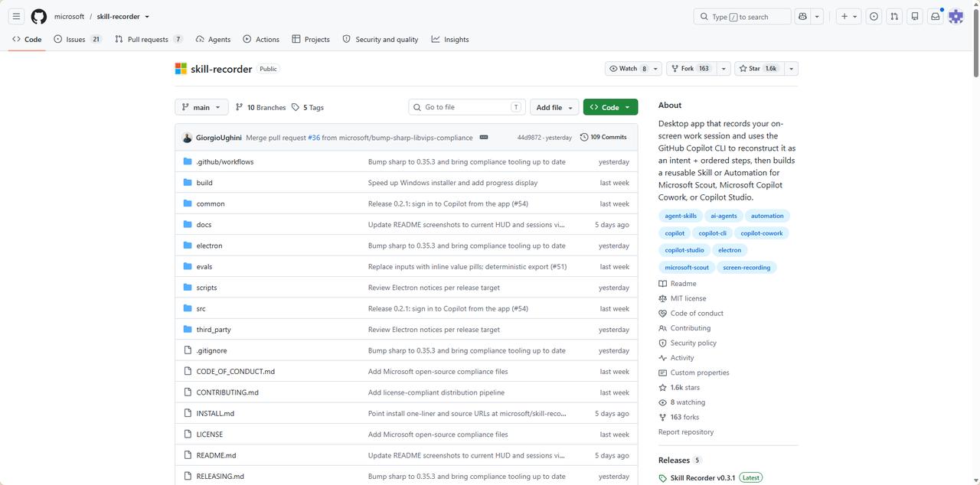Open commit message on evals row

[468, 266]
